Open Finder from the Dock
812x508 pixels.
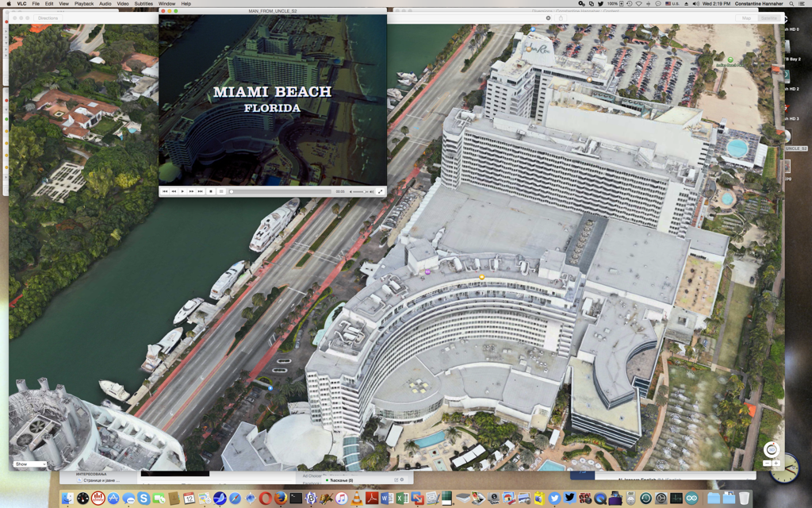pos(68,498)
